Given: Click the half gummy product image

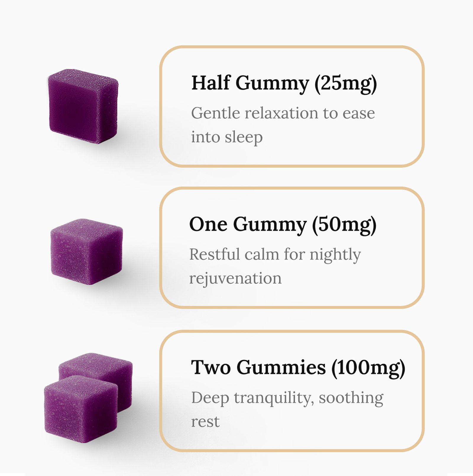Looking at the screenshot, I should [x=83, y=106].
